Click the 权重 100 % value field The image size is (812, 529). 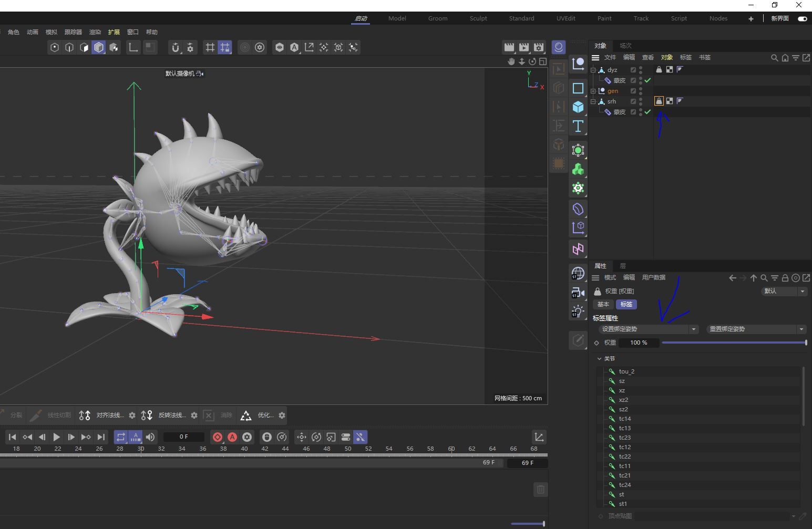[x=639, y=343]
